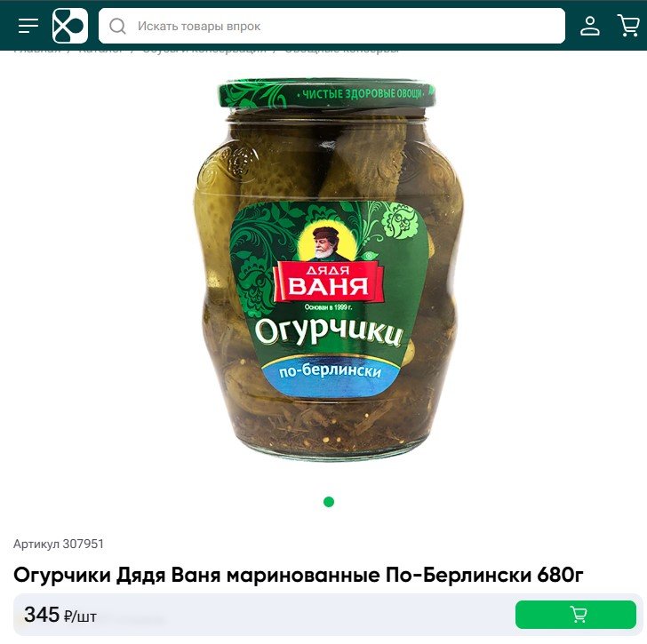Focus the 'Искать товары впрок' search field
647x644 pixels.
point(331,26)
